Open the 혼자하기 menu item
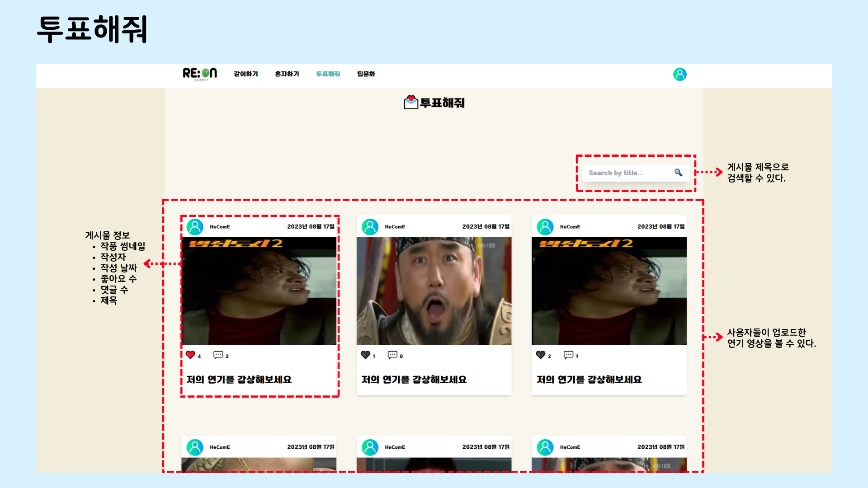Viewport: 868px width, 488px height. (x=287, y=74)
